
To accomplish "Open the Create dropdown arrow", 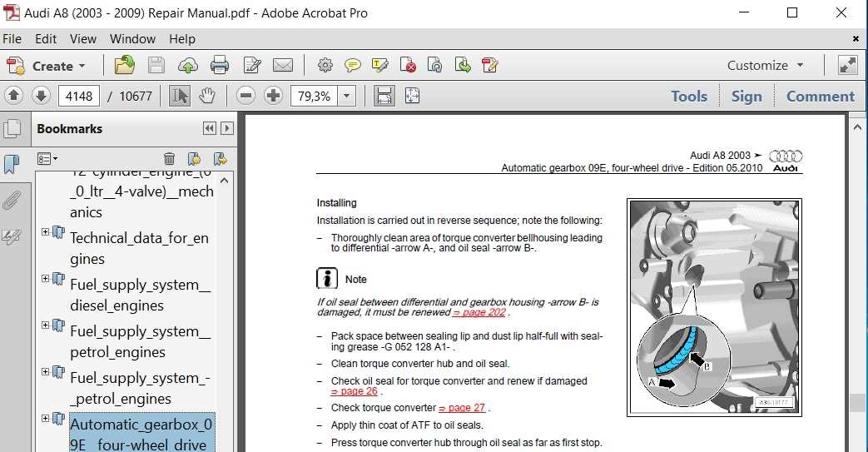I will 82,66.
